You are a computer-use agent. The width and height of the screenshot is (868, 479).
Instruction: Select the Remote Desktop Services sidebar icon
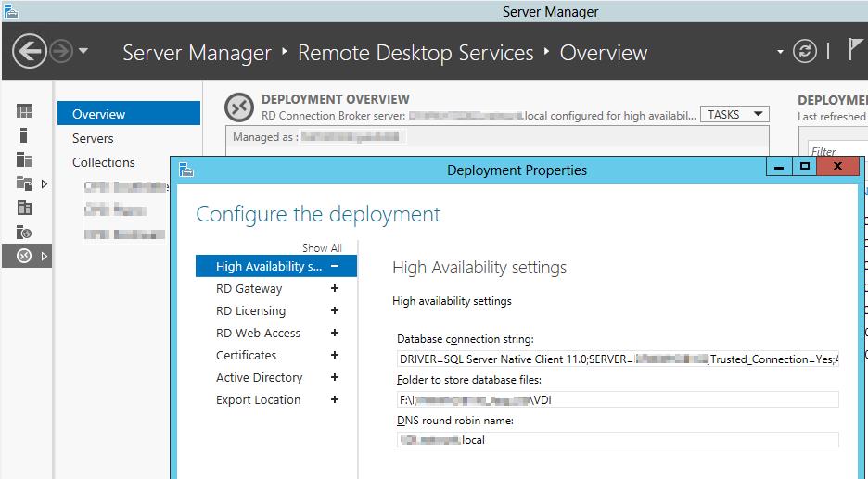pos(24,256)
